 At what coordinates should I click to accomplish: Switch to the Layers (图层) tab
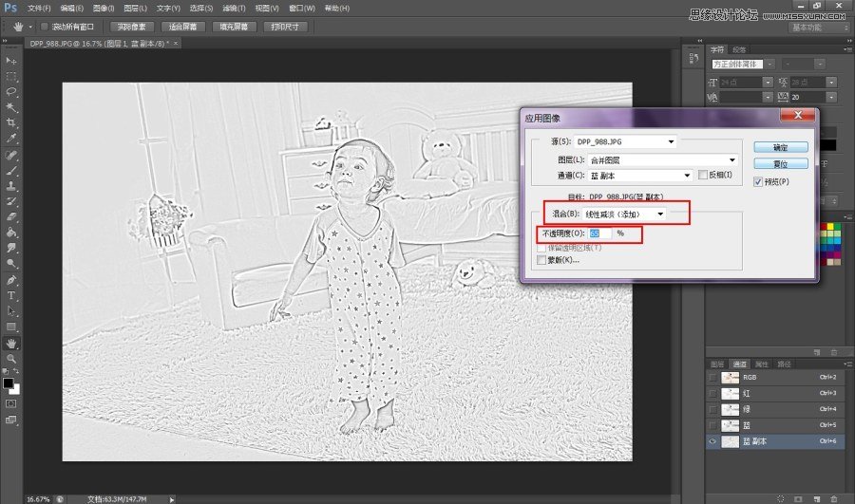(717, 364)
